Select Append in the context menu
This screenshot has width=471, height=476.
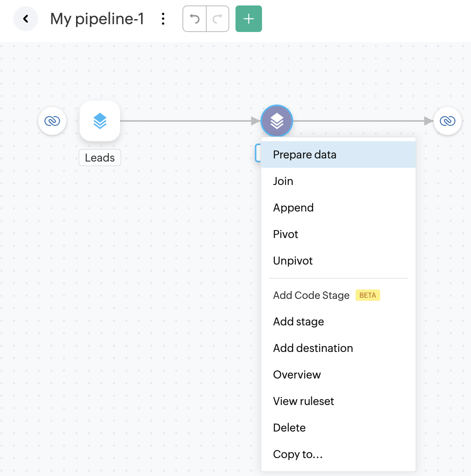[x=293, y=208]
